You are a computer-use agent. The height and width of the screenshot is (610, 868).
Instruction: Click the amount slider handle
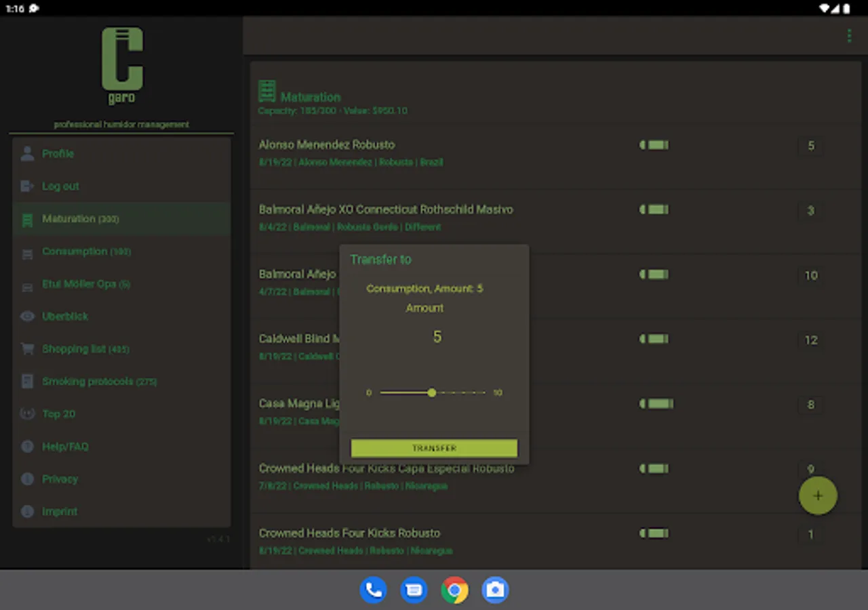(432, 392)
